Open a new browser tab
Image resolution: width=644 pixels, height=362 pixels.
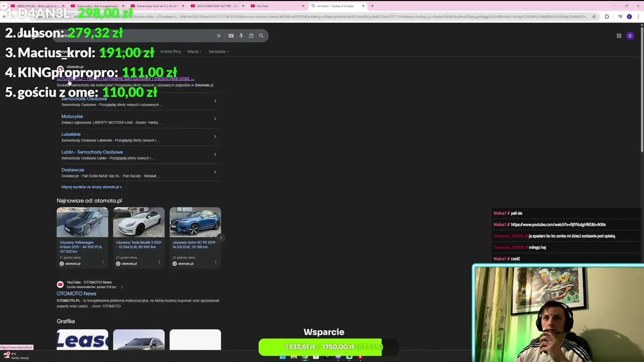point(372,6)
